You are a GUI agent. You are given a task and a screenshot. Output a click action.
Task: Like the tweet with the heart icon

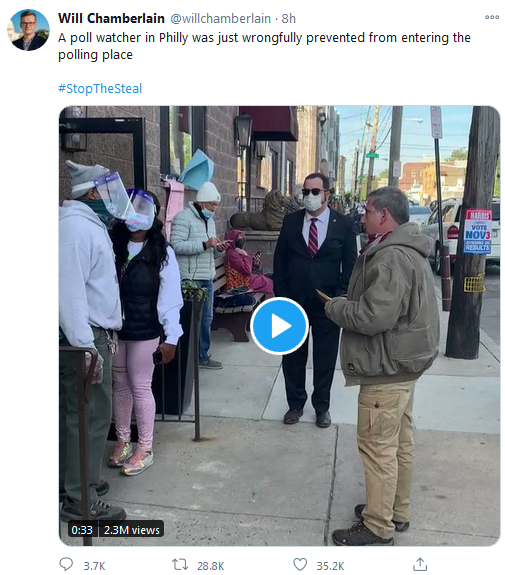click(300, 564)
